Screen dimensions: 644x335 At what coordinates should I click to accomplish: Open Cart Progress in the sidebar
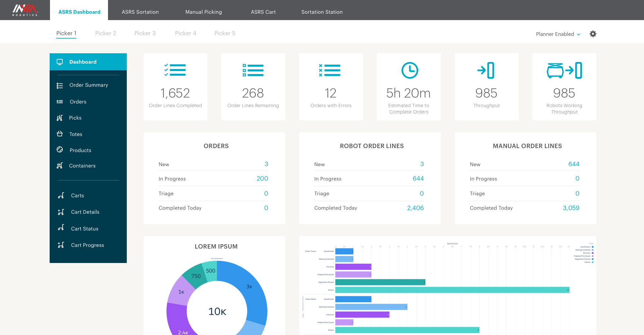pos(88,245)
